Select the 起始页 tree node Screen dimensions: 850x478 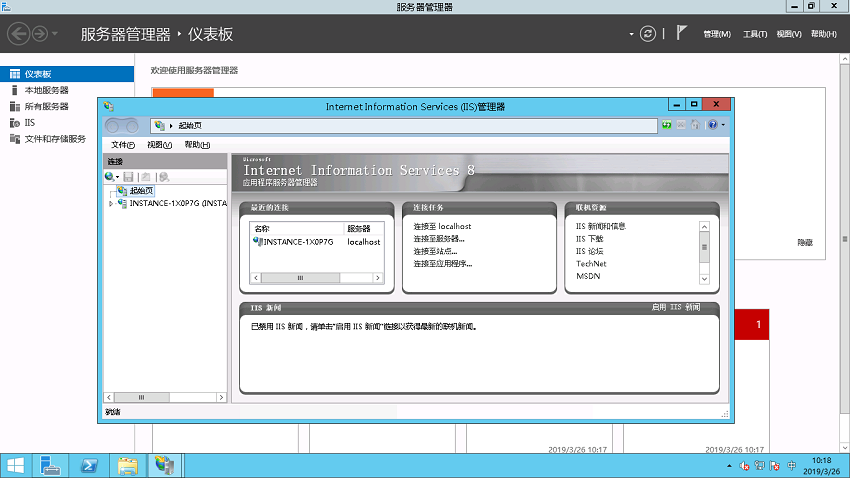pyautogui.click(x=141, y=191)
